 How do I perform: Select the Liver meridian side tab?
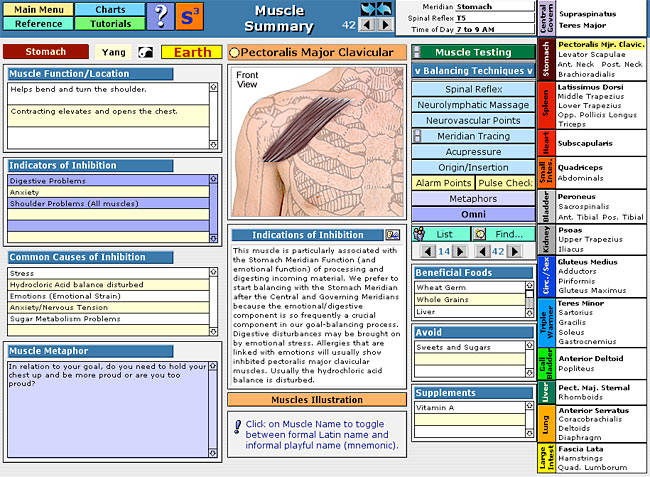point(546,392)
